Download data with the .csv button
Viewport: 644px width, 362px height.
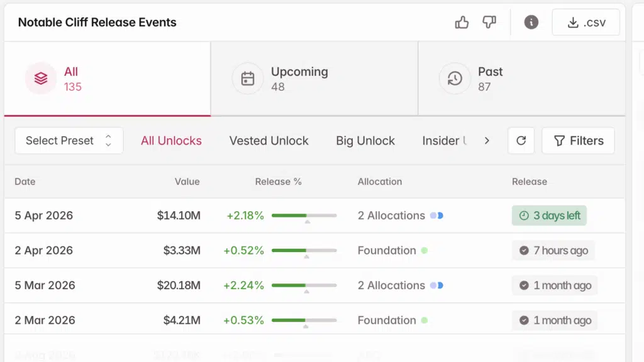coord(586,23)
